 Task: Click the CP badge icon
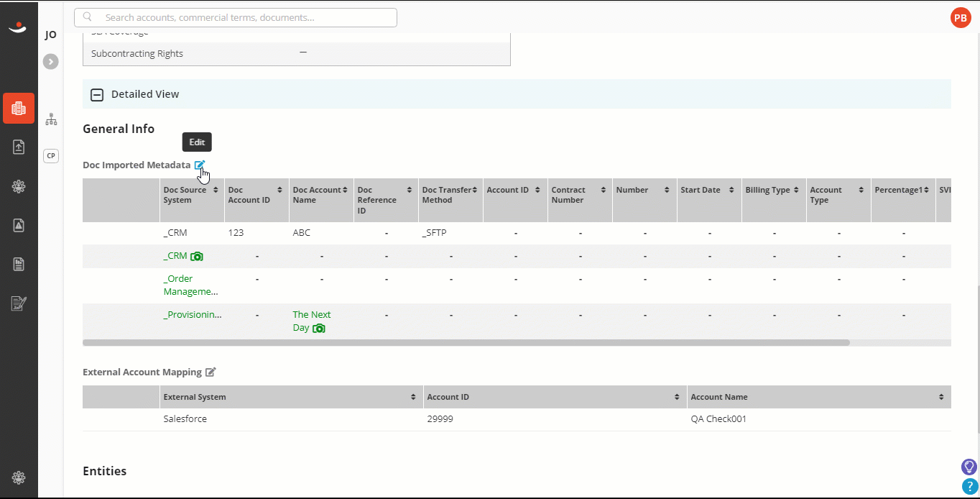click(x=51, y=156)
